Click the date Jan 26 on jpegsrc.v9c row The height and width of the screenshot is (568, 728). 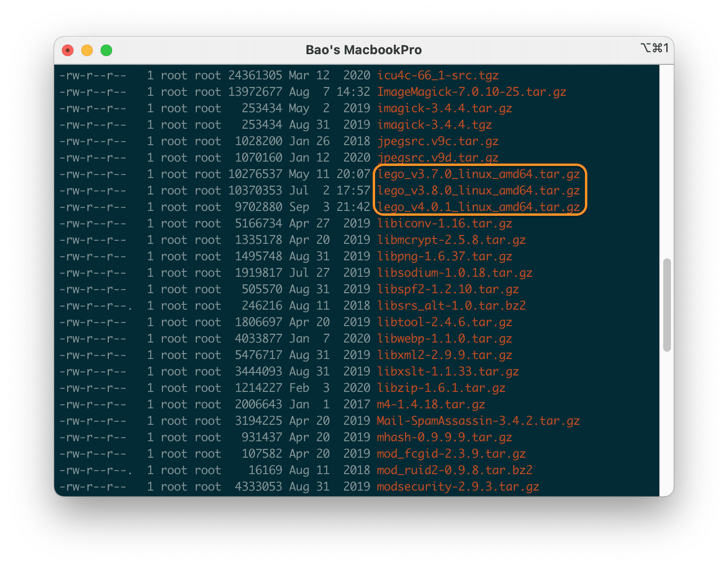click(309, 142)
